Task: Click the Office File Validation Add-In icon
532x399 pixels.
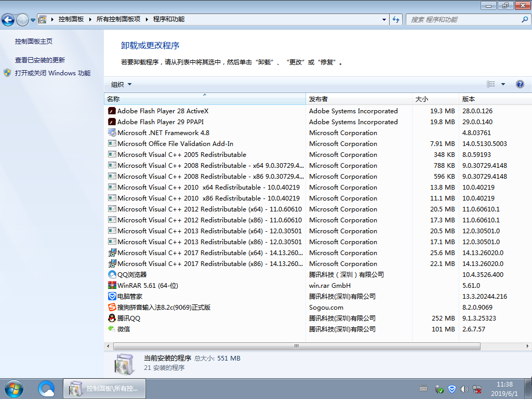Action: 112,143
